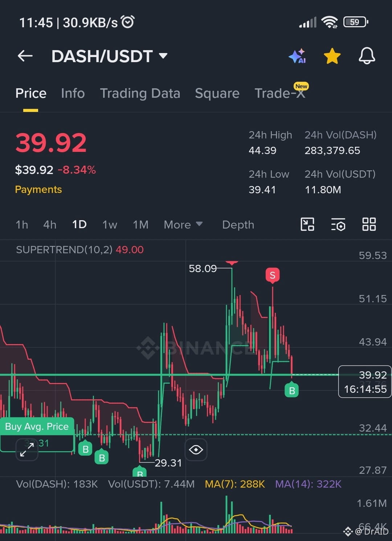Switch chart to 1w interval
Image resolution: width=392 pixels, height=541 pixels.
coord(110,225)
